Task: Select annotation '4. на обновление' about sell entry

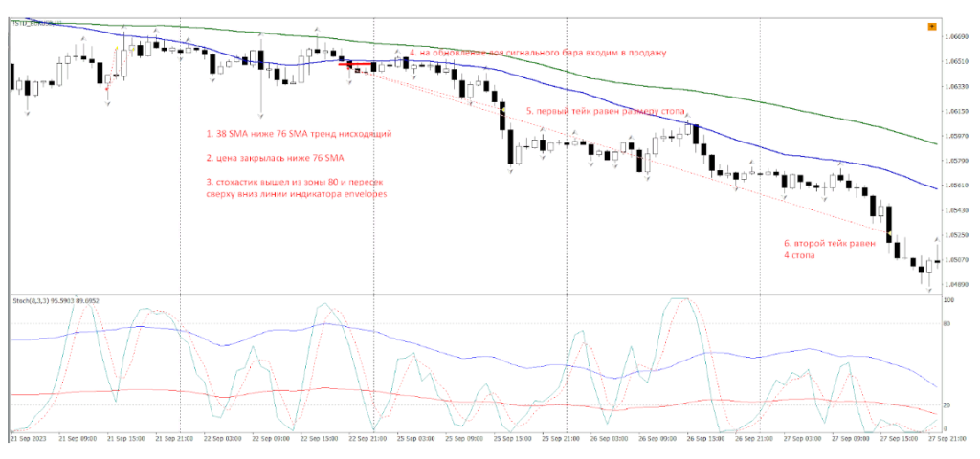Action: click(x=537, y=53)
